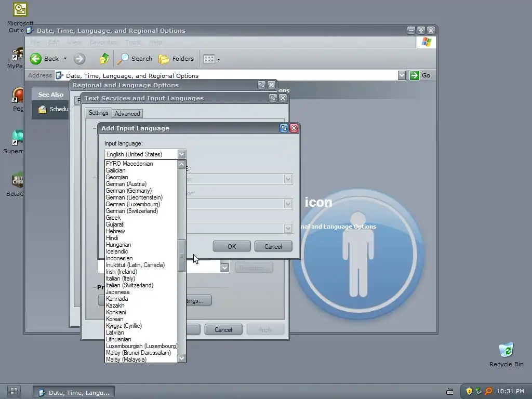Viewport: 532px width, 399px height.
Task: Click the Date, Time, Langu... taskbar button
Action: tap(74, 392)
